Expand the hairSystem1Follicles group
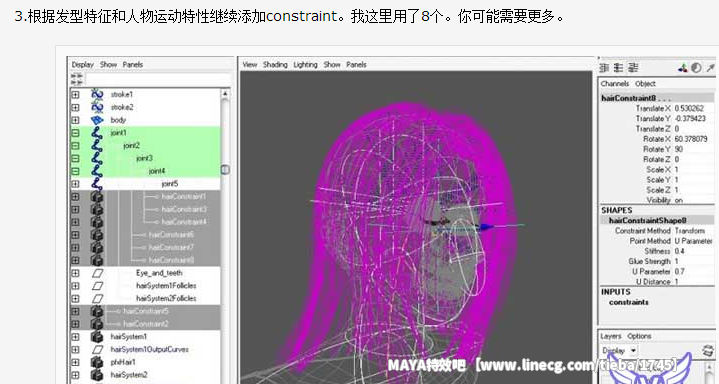The image size is (719, 384). [75, 286]
